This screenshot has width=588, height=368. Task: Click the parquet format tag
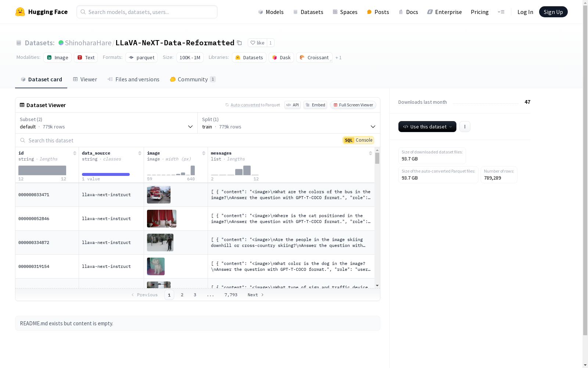click(141, 57)
